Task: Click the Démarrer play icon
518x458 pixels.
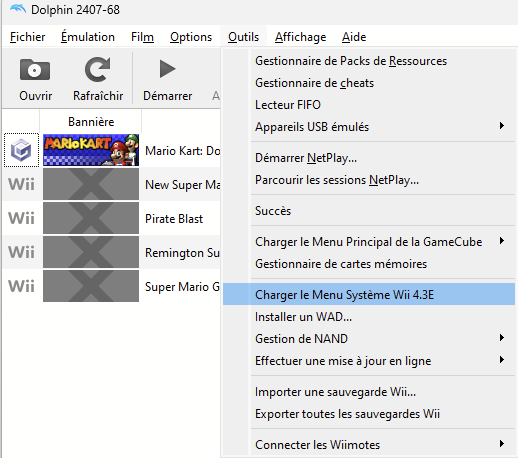Action: pyautogui.click(x=167, y=69)
